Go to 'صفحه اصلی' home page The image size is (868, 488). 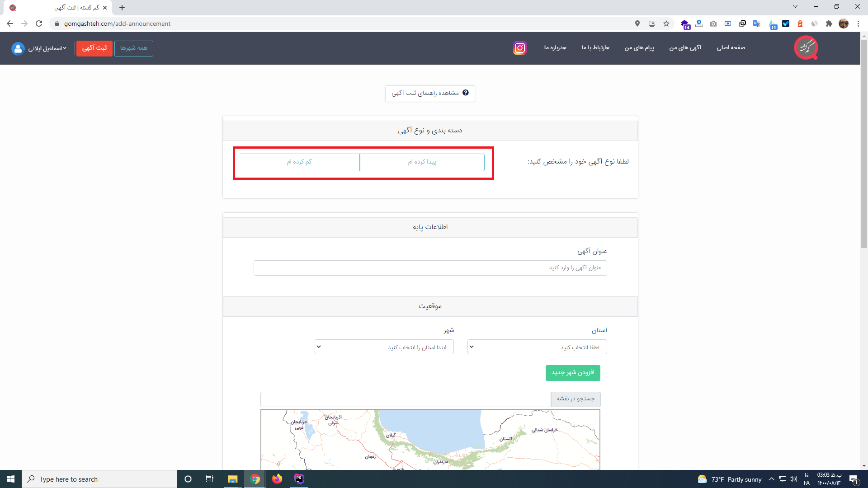click(731, 48)
